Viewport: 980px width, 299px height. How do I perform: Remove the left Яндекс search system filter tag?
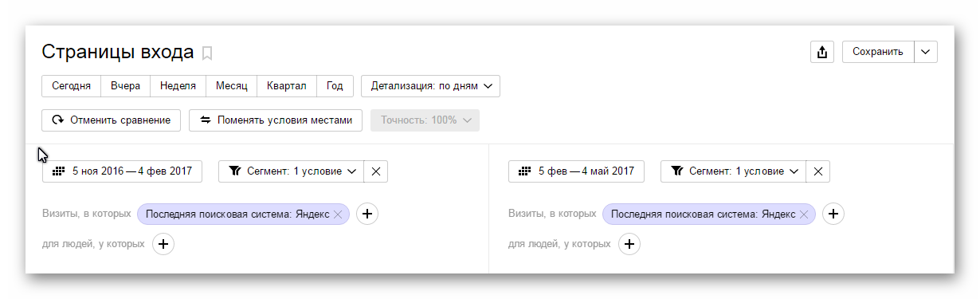(338, 214)
